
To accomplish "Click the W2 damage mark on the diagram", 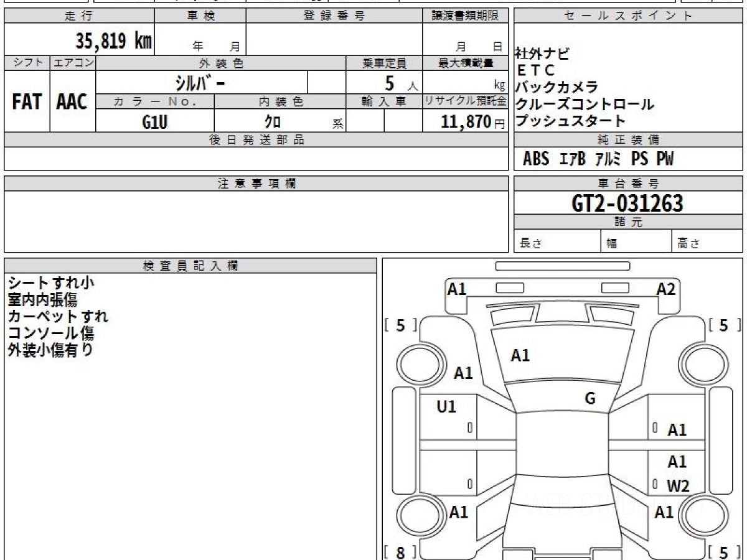I will pyautogui.click(x=678, y=487).
